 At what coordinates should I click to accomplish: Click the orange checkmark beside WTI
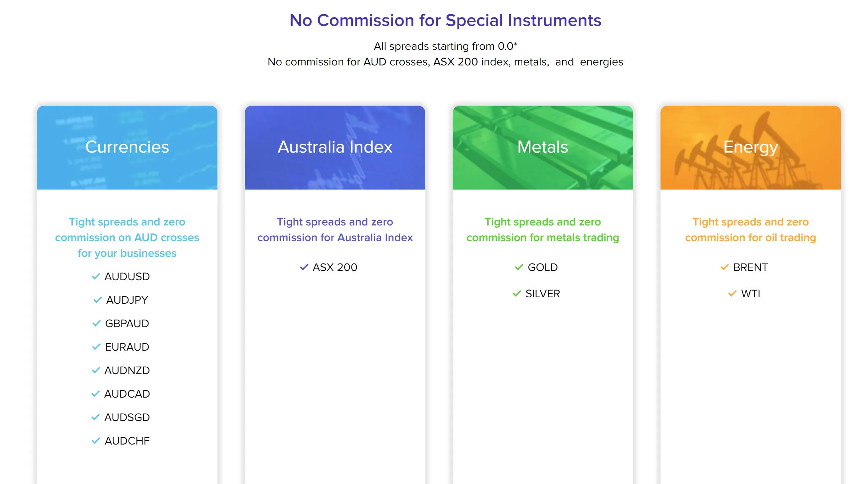(733, 293)
